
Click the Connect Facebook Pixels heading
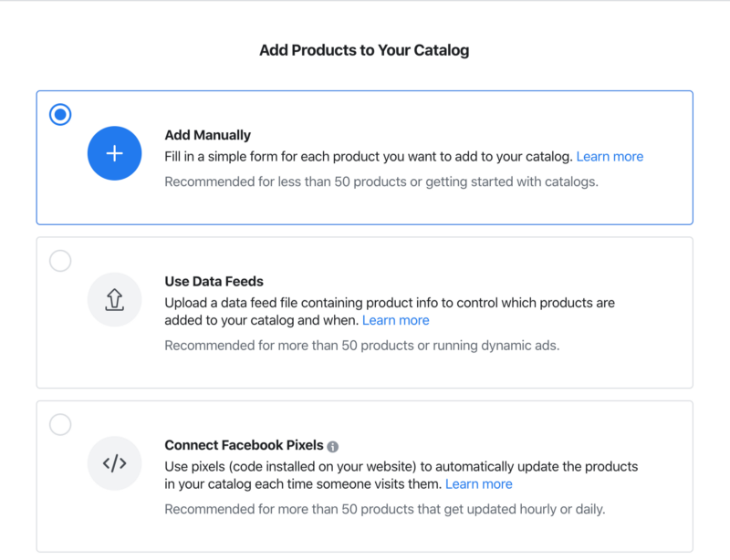[x=244, y=445]
